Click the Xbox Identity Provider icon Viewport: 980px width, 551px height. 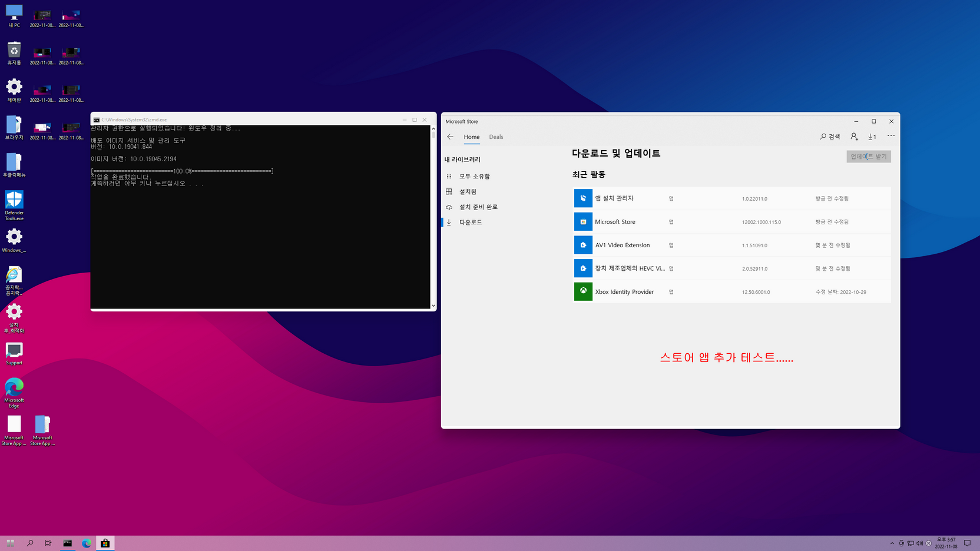coord(583,291)
